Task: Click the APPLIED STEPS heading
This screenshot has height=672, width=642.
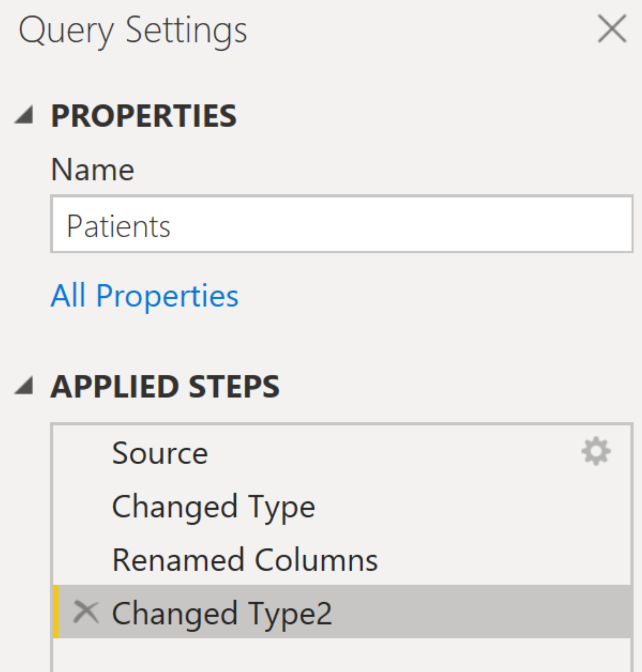Action: 165,386
